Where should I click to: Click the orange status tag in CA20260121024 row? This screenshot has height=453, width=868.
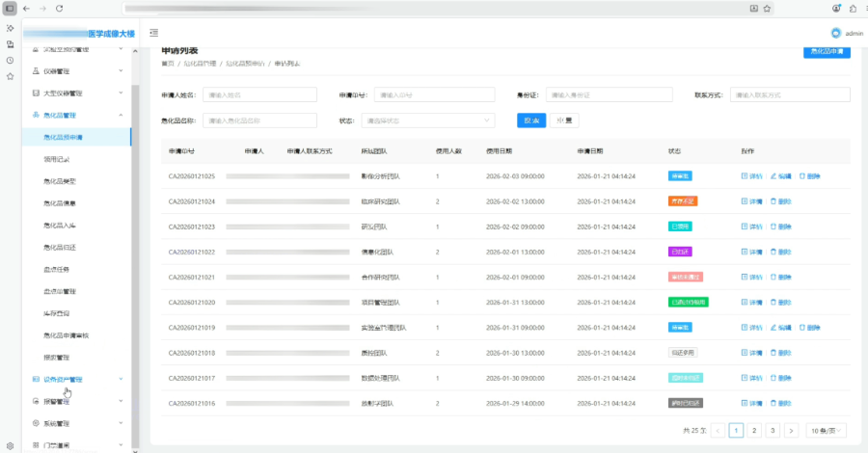click(x=683, y=201)
